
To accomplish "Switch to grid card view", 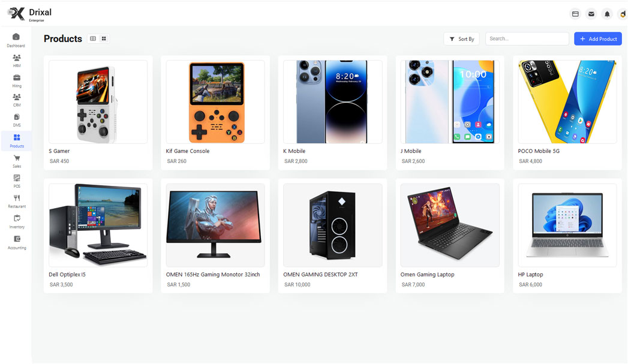I will pyautogui.click(x=104, y=38).
